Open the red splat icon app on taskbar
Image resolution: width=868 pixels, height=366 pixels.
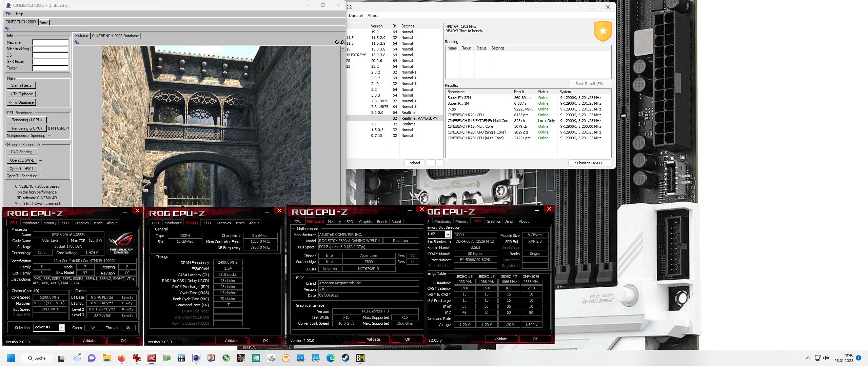point(137,358)
